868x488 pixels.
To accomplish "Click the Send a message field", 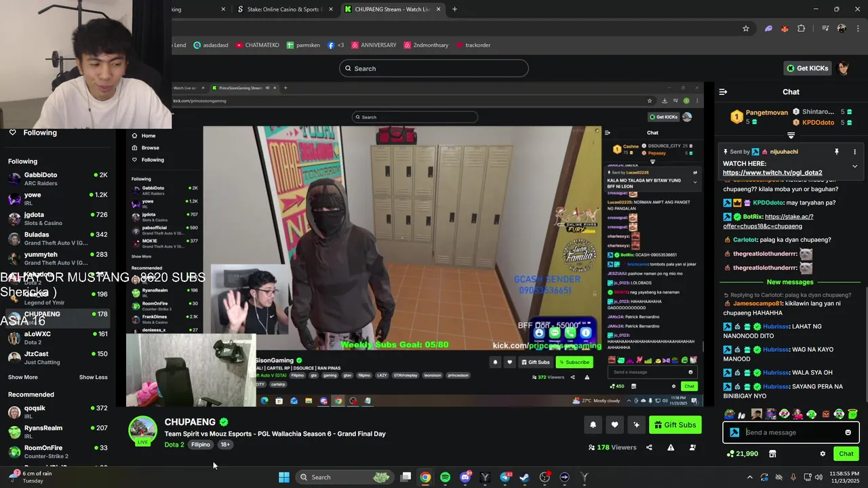I will (x=791, y=432).
